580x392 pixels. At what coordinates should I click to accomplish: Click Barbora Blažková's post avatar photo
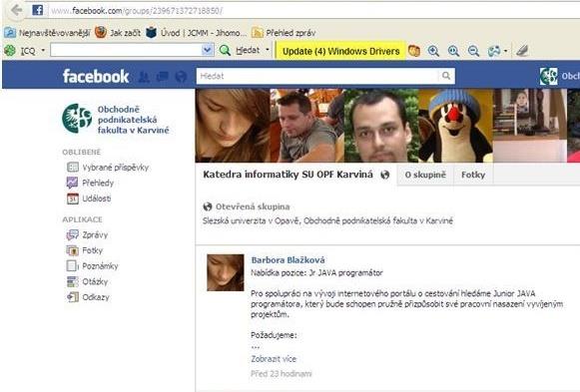pos(226,272)
